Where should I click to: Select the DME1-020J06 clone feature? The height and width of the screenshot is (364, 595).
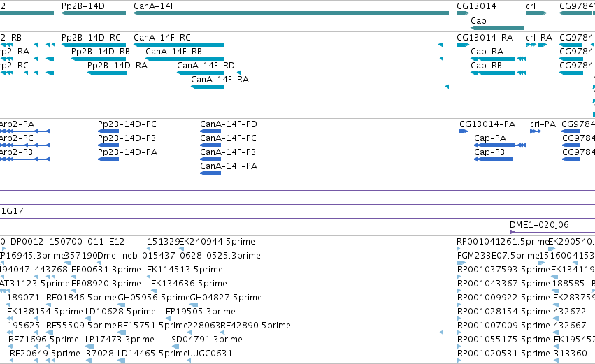[x=552, y=232]
